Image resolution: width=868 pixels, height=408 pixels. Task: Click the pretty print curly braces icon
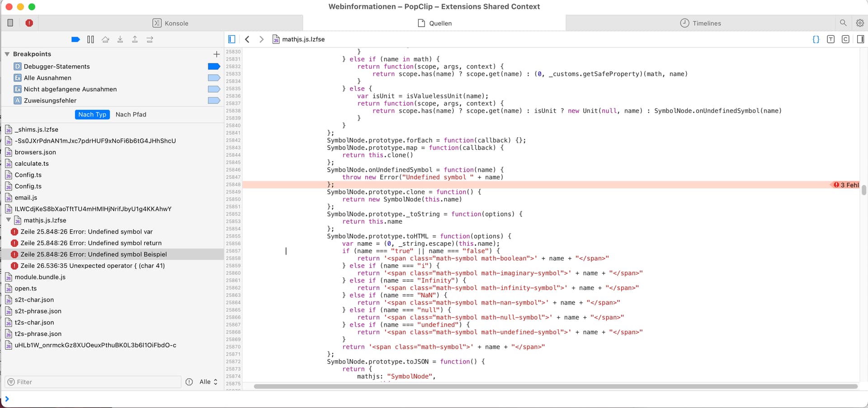point(816,39)
